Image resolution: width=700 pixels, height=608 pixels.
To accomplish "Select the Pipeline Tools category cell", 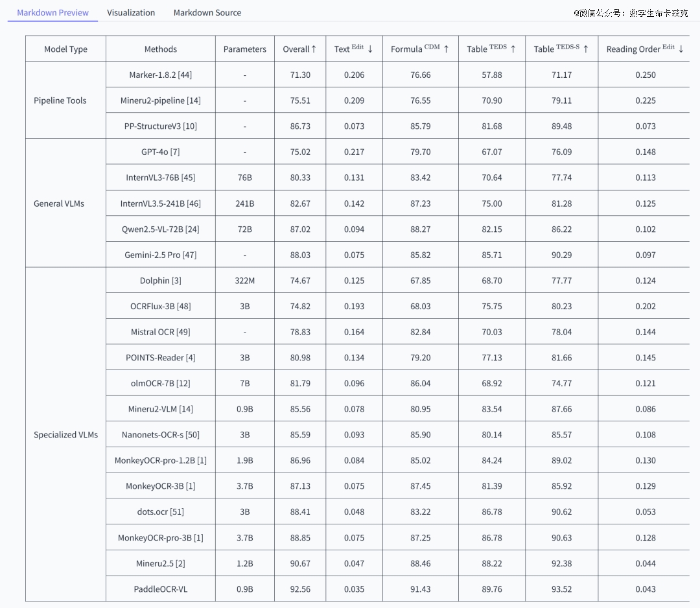I will tap(60, 100).
